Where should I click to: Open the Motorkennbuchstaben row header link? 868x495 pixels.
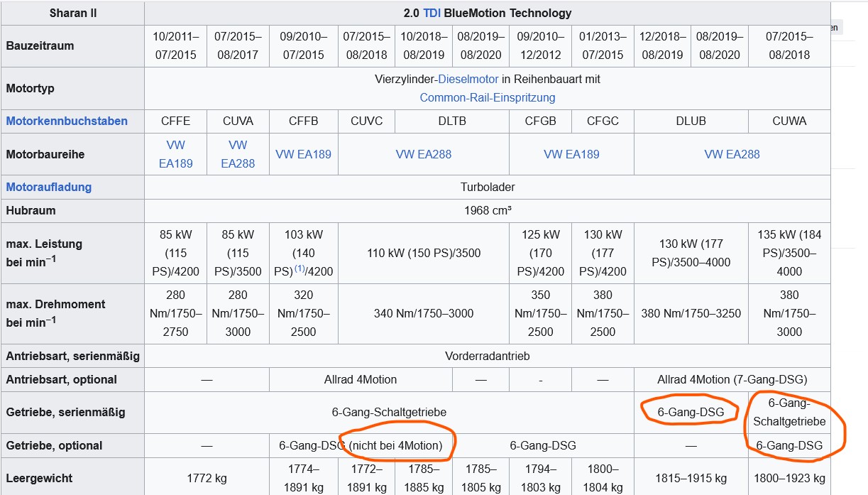click(67, 121)
